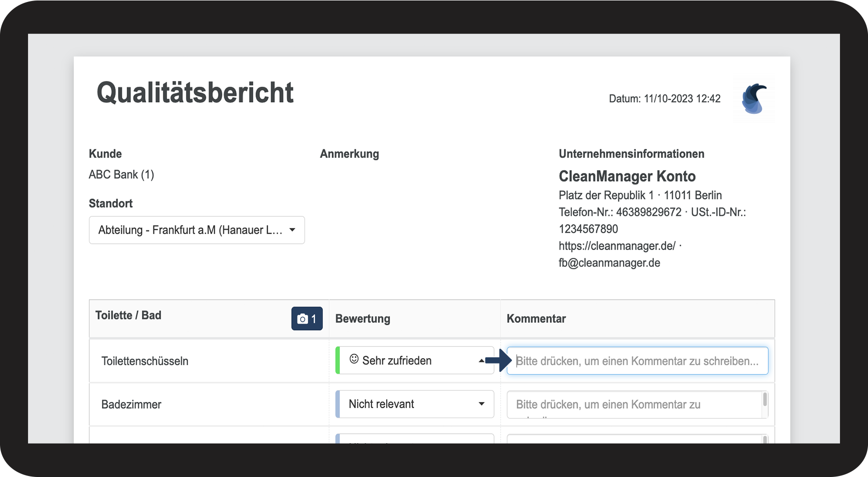This screenshot has width=868, height=477.
Task: Open the https://cleanmanager.de/ website link
Action: (617, 246)
